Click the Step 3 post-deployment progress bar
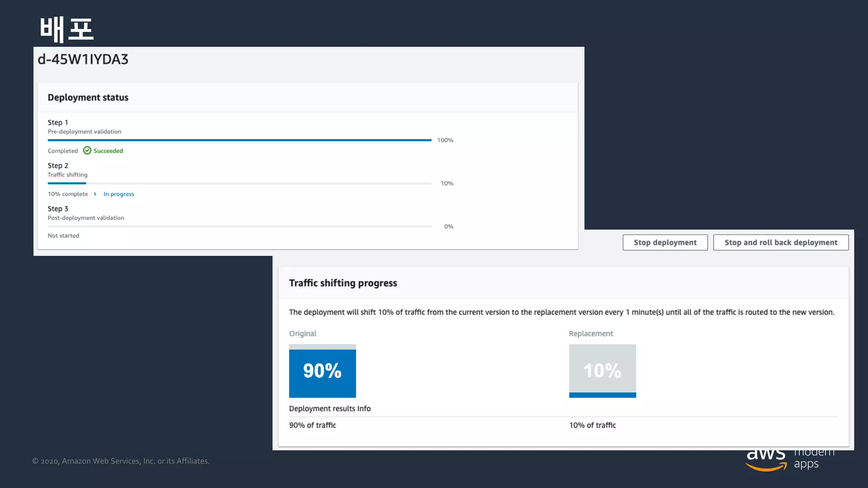 [239, 226]
